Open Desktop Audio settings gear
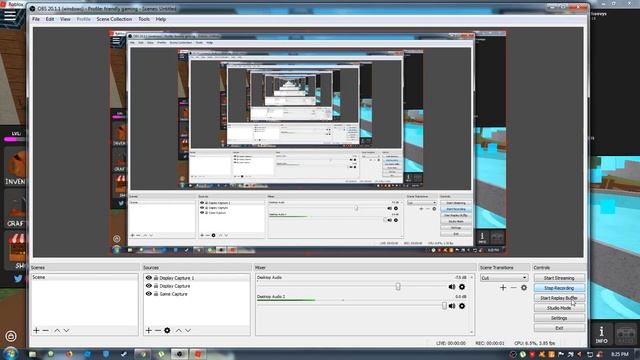 (462, 287)
